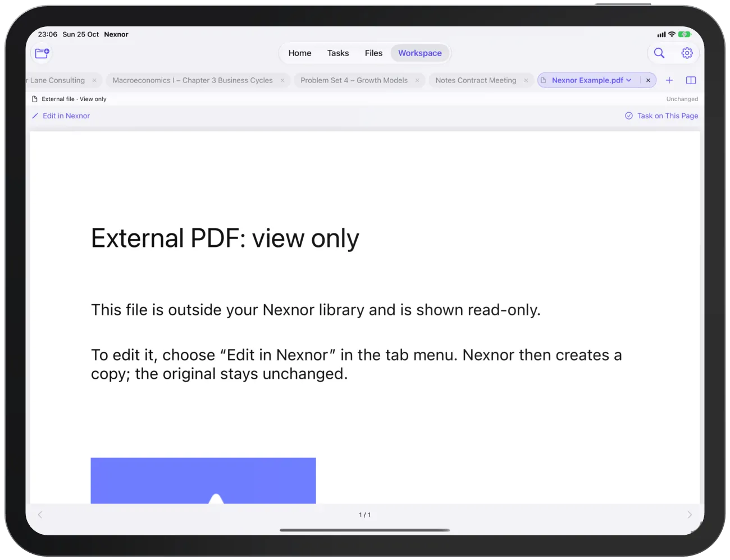Open the Files section
This screenshot has width=730, height=560.
tap(373, 53)
